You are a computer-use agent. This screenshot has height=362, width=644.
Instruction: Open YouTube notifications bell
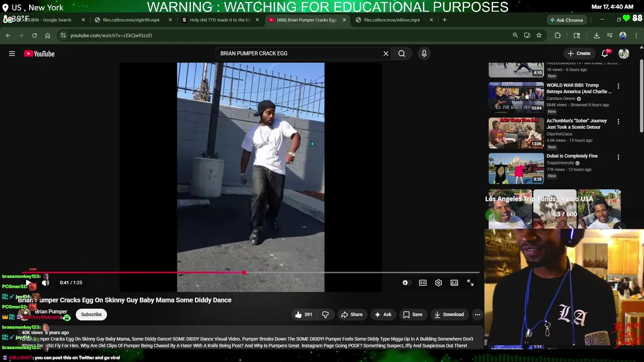click(x=605, y=53)
